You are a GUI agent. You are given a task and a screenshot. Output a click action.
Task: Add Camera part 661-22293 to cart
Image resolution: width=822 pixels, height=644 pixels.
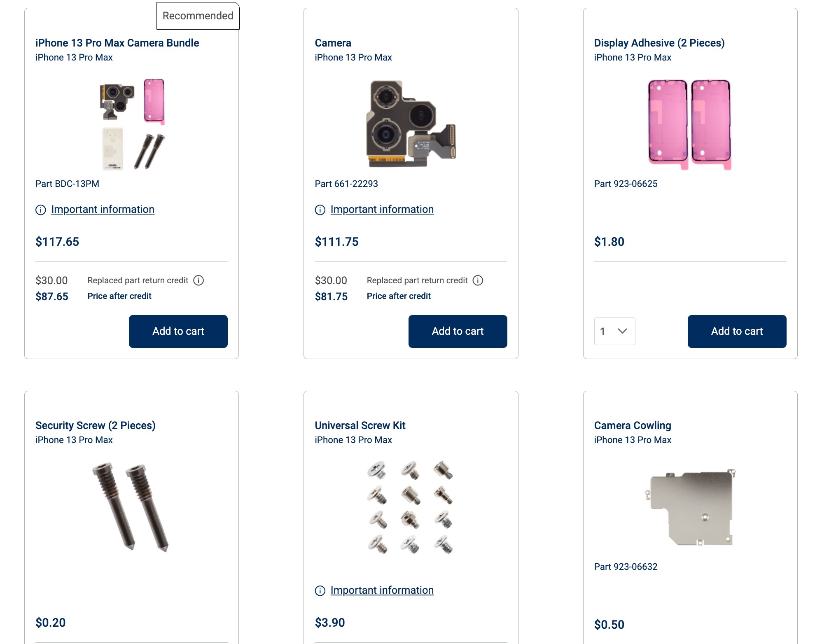(458, 331)
